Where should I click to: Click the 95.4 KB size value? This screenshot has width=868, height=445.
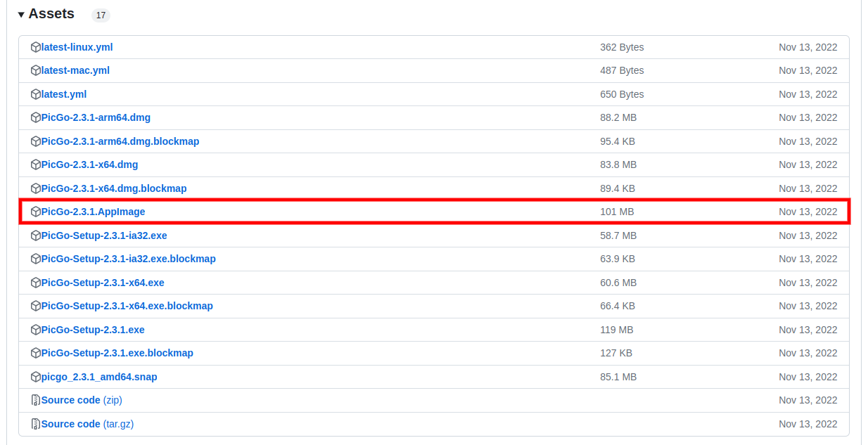click(618, 141)
